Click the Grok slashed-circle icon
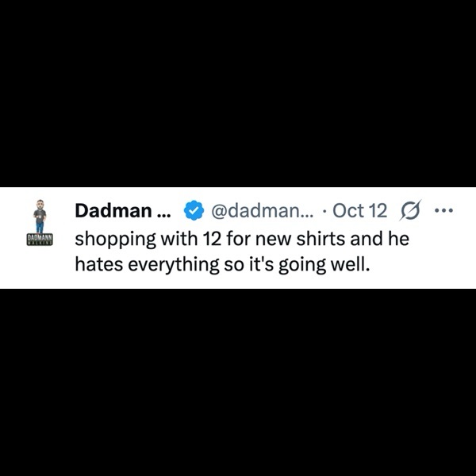Viewport: 476px width, 476px height. [410, 210]
